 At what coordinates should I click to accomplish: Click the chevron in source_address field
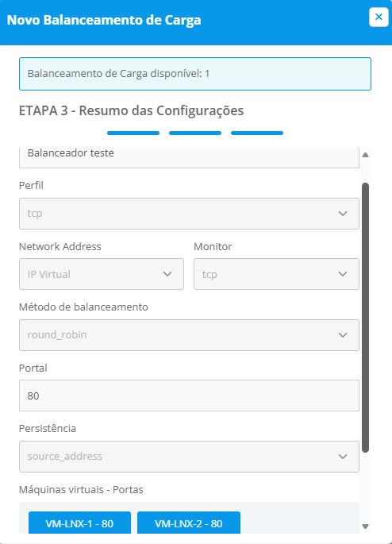(x=343, y=456)
